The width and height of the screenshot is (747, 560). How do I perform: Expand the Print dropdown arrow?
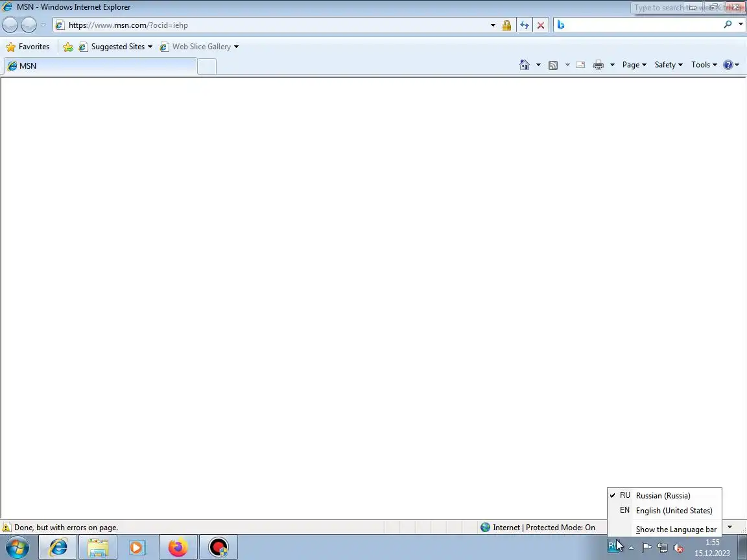pos(612,65)
